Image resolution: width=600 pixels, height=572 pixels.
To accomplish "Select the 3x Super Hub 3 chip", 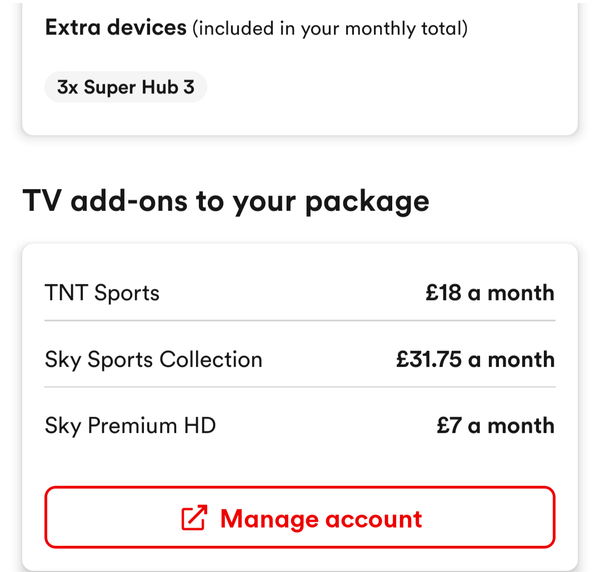I will click(126, 87).
